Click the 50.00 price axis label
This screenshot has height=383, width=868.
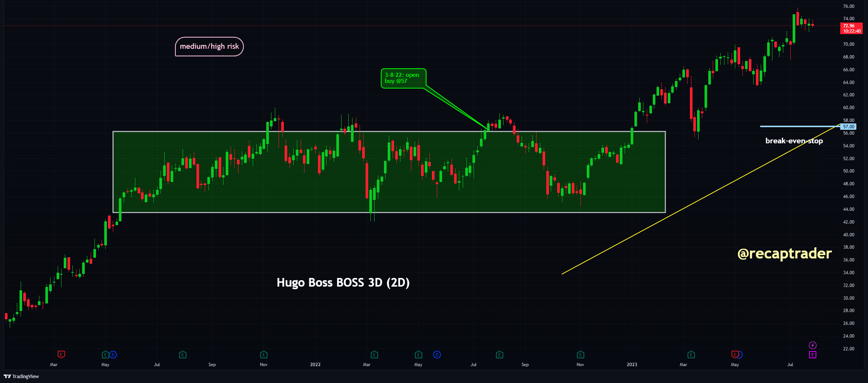849,171
